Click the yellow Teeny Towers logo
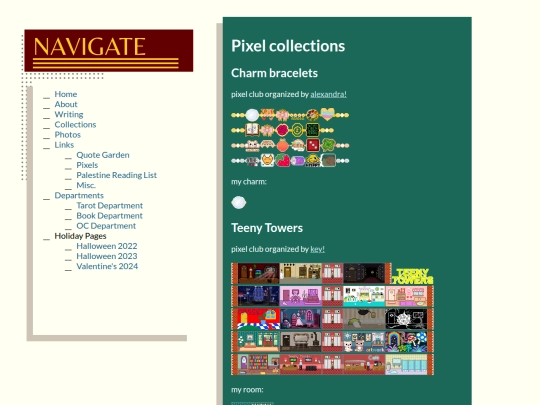Image resolution: width=540 pixels, height=405 pixels. tap(413, 276)
